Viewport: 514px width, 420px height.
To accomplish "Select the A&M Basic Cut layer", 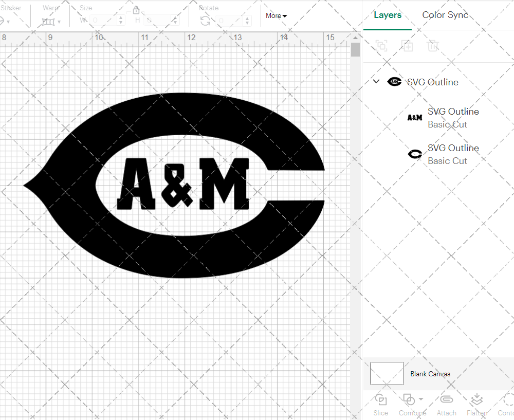I will 453,118.
